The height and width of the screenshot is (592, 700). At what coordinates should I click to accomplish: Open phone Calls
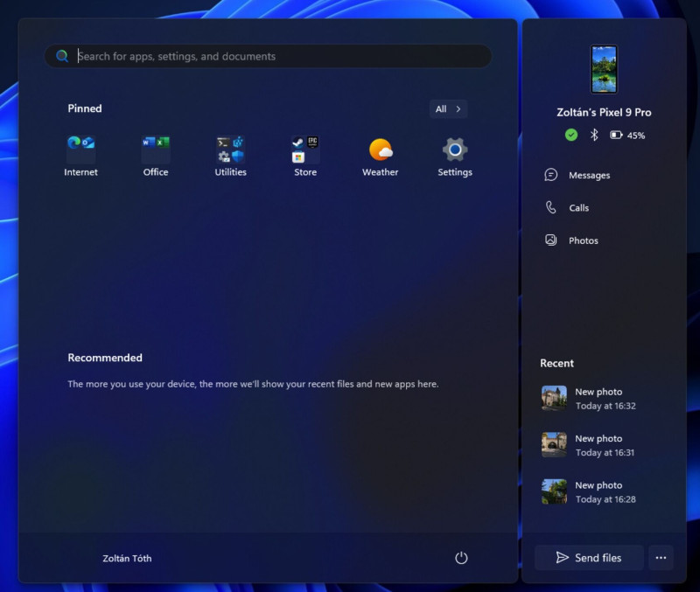(x=579, y=207)
